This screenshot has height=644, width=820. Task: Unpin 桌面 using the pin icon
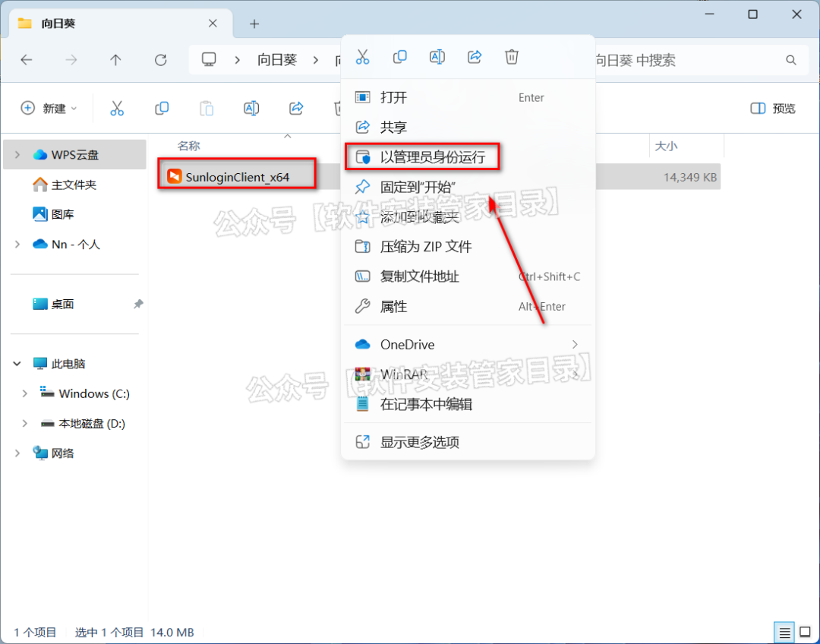138,304
